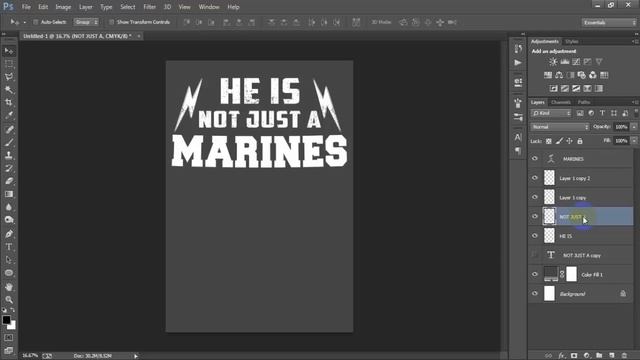Select the Horizontal Type tool
This screenshot has width=640, height=360.
(9, 247)
